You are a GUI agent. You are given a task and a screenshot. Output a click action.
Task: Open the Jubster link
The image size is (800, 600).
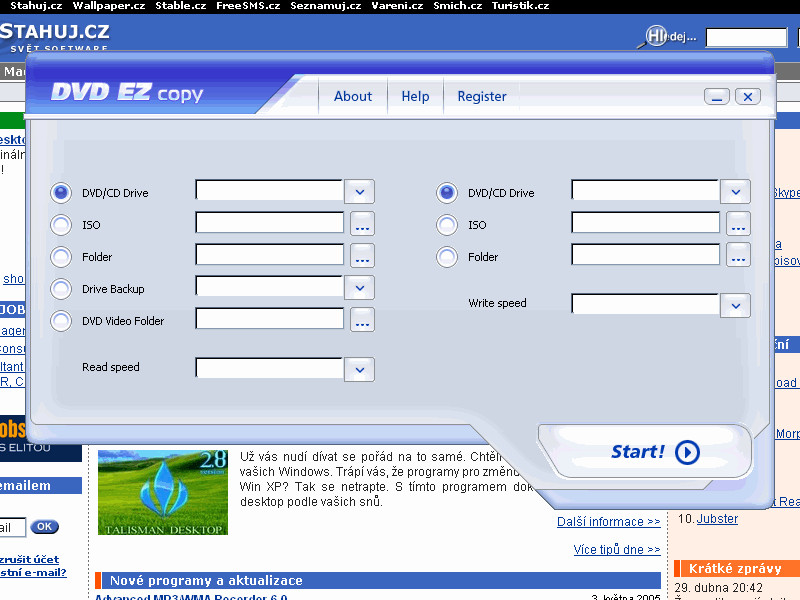[717, 519]
